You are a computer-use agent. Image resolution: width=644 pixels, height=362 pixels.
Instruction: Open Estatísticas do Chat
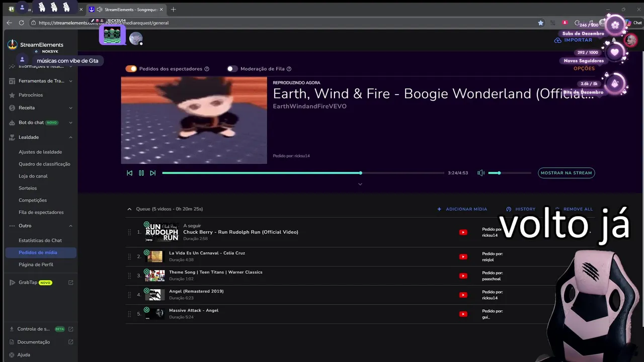pyautogui.click(x=40, y=240)
